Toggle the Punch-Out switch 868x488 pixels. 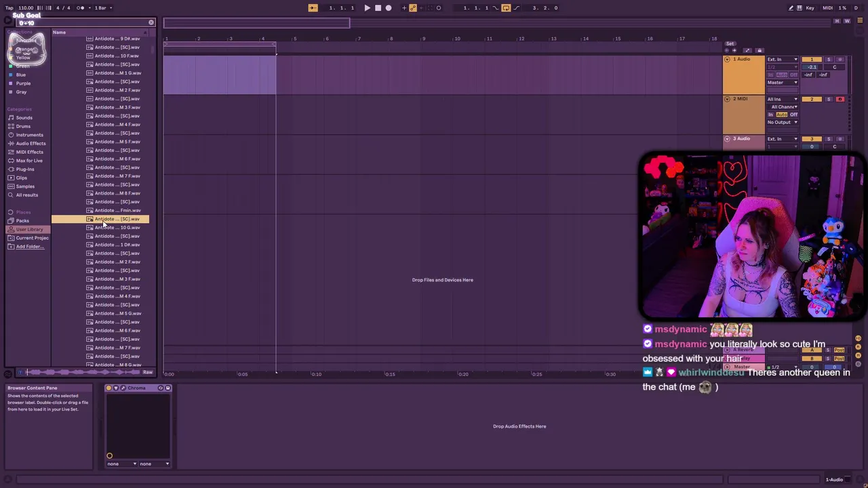517,8
